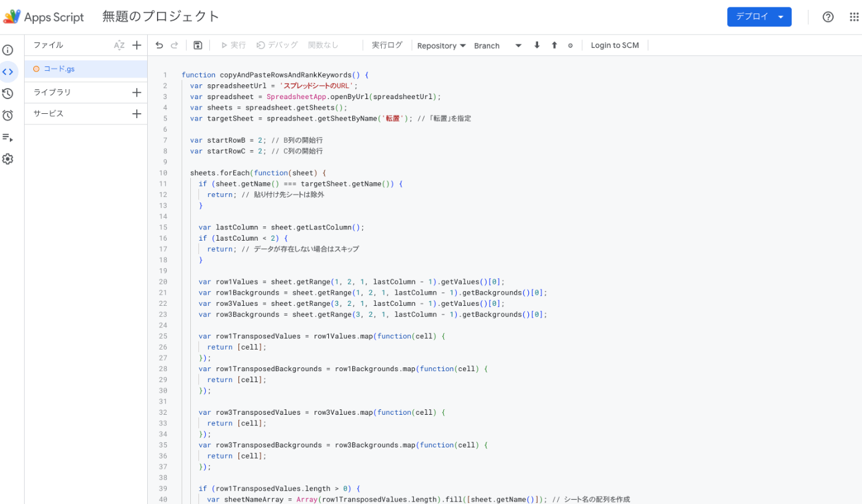Viewport: 862px width, 504px height.
Task: Open Project Settings gear icon
Action: click(7, 159)
